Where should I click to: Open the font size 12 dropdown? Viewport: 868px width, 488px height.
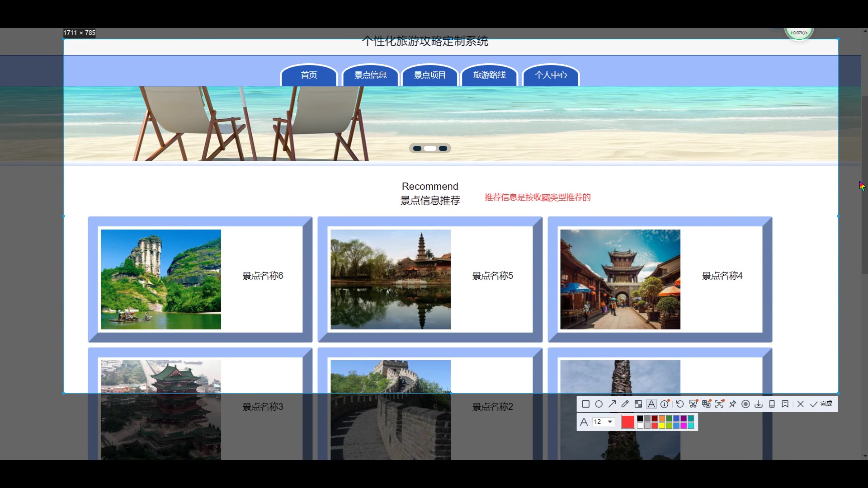click(604, 422)
